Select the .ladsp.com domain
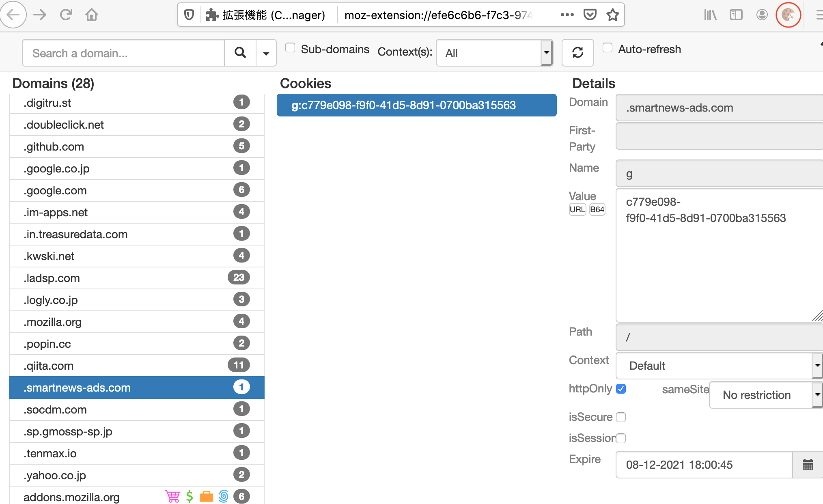 (136, 278)
